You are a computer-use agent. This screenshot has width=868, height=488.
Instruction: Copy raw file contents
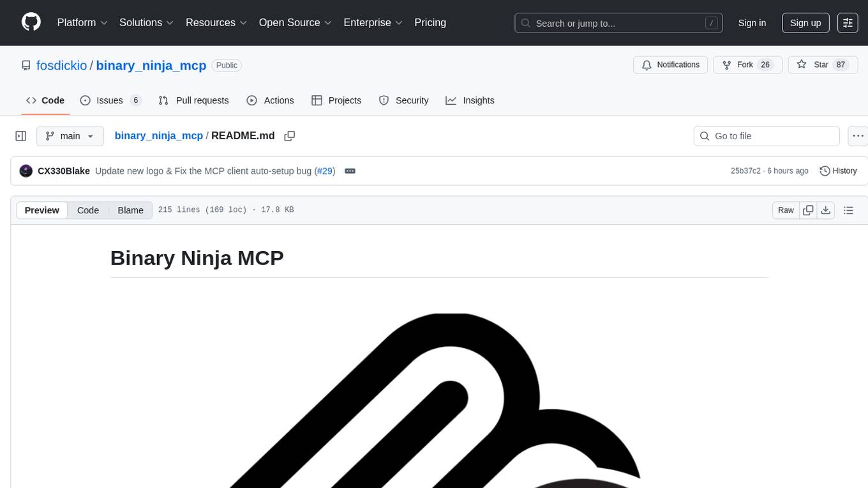(x=808, y=210)
